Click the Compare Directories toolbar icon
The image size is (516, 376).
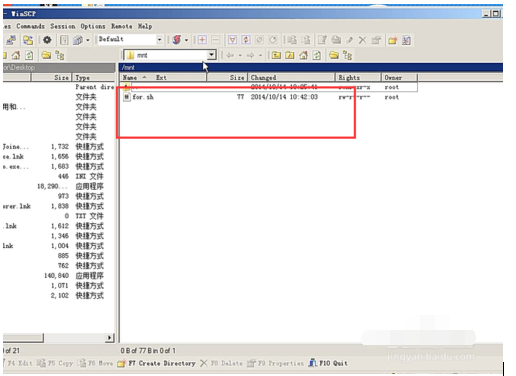(x=11, y=40)
